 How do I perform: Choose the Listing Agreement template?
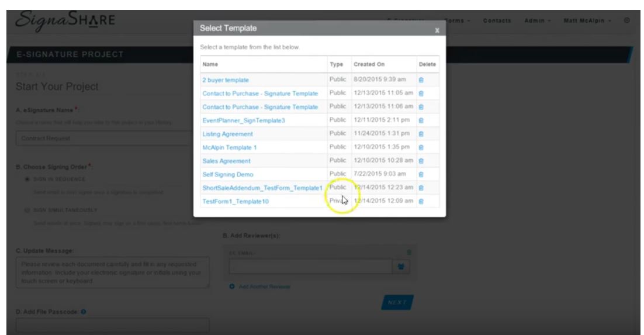[227, 134]
